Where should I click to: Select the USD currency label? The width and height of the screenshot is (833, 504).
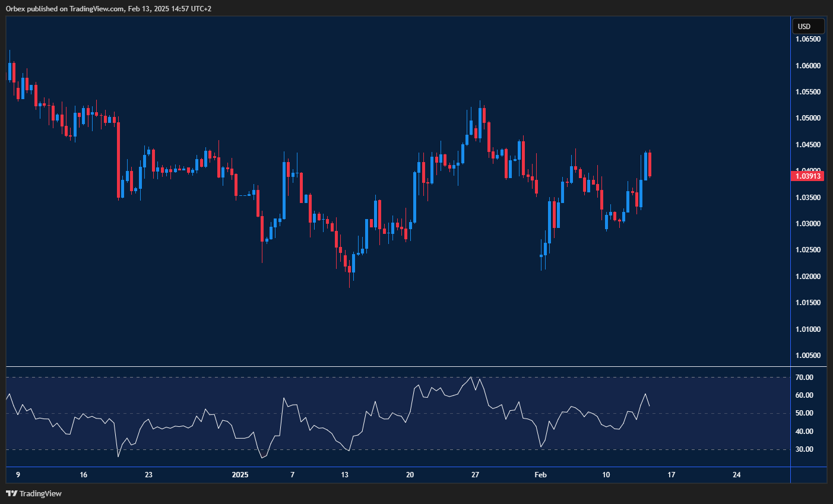point(807,26)
